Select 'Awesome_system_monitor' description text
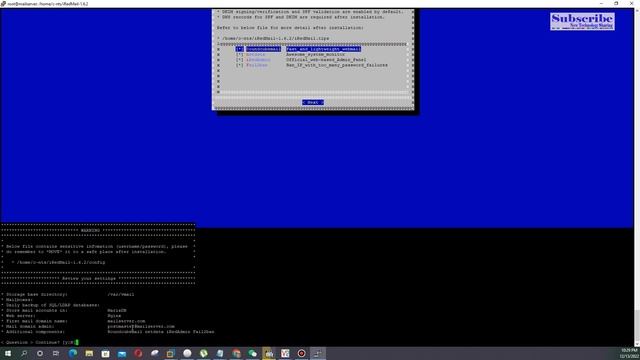The height and width of the screenshot is (360, 640). click(x=315, y=54)
